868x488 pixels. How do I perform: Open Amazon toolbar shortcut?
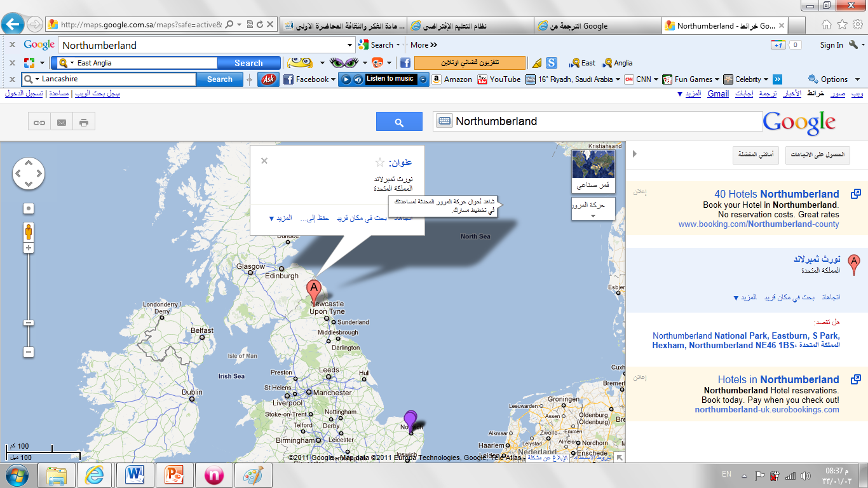pos(452,79)
